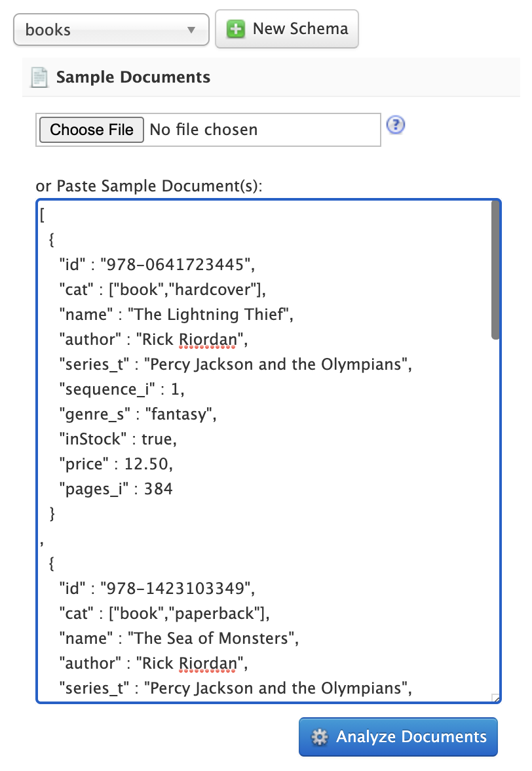Click the blue question mark help icon
532x771 pixels.
(396, 125)
